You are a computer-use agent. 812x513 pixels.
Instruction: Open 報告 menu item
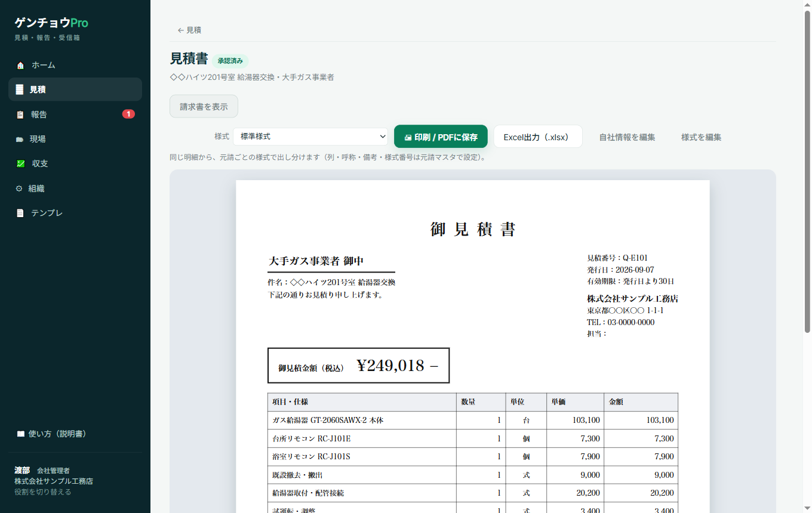point(75,114)
